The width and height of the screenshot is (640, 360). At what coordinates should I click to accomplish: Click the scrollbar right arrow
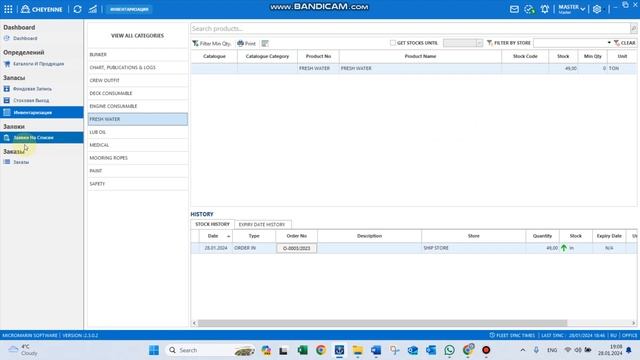(x=633, y=323)
